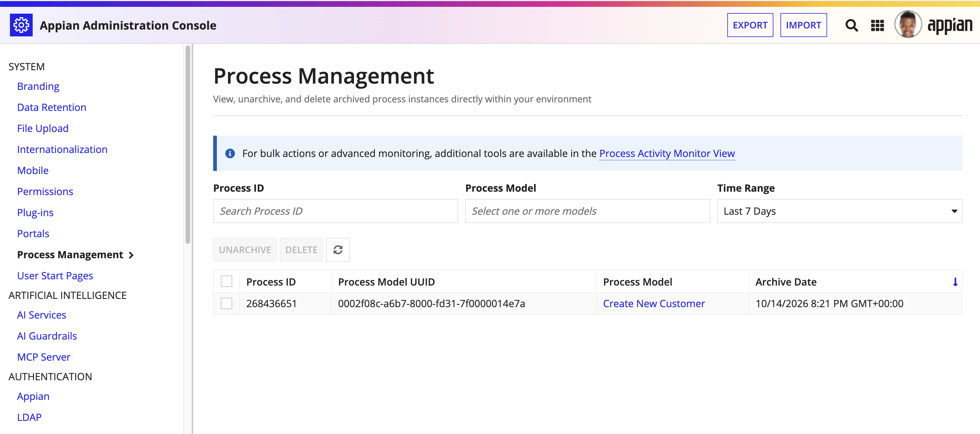Screen dimensions: 980x434
Task: Check the box for process 268436651
Action: tap(226, 303)
